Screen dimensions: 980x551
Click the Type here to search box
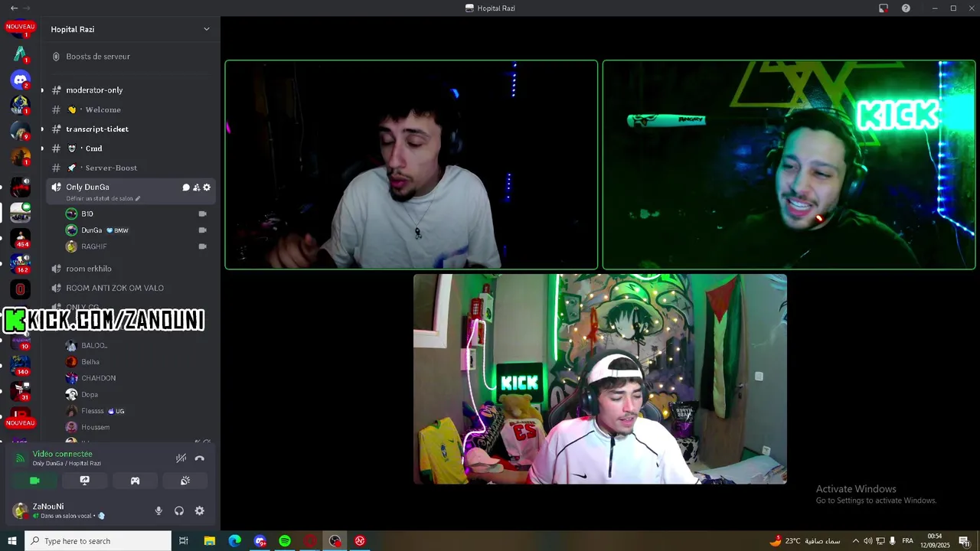click(x=98, y=541)
